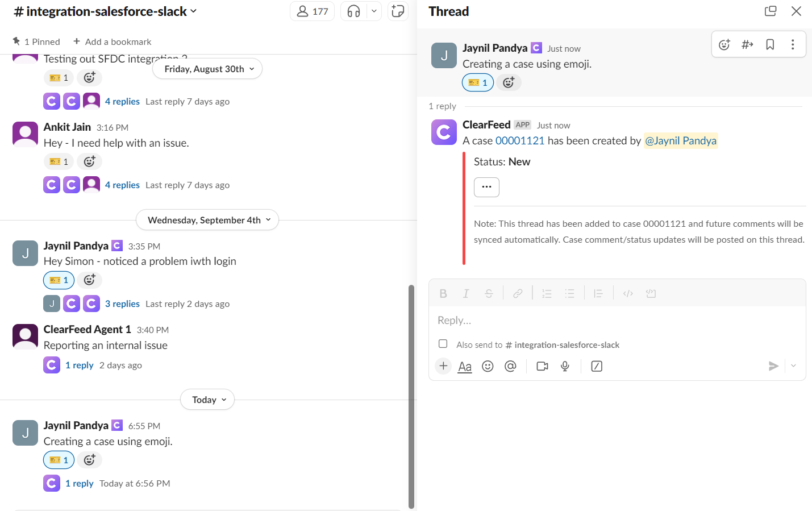Open the 1 Pinned items tab
The height and width of the screenshot is (511, 812).
(x=36, y=41)
